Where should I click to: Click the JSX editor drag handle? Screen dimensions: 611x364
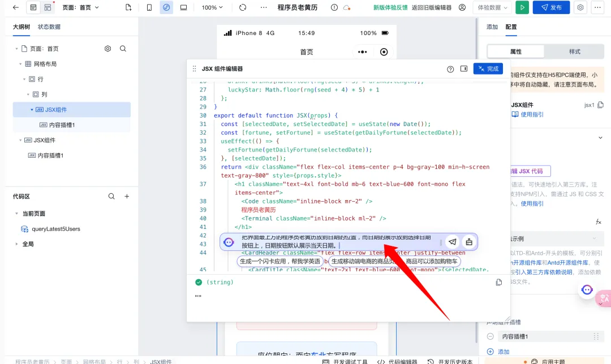pyautogui.click(x=194, y=69)
